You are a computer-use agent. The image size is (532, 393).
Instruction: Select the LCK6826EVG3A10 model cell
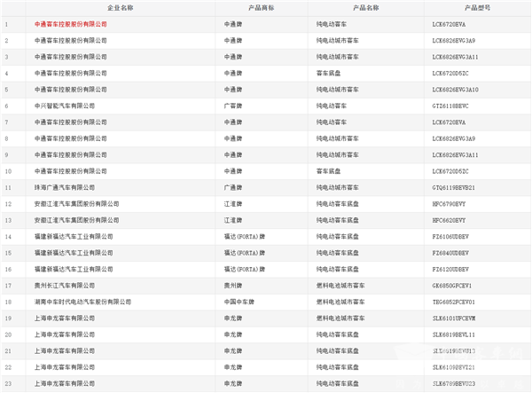[x=454, y=90]
